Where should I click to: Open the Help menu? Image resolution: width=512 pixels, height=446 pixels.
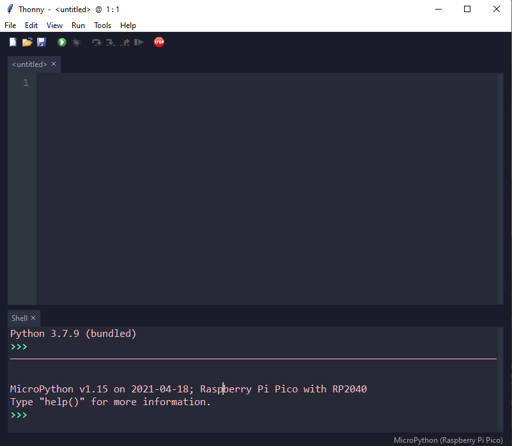[128, 25]
